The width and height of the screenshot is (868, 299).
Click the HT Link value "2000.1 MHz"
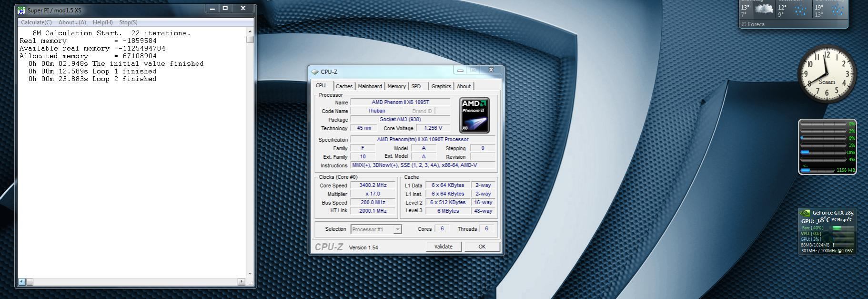pyautogui.click(x=373, y=211)
